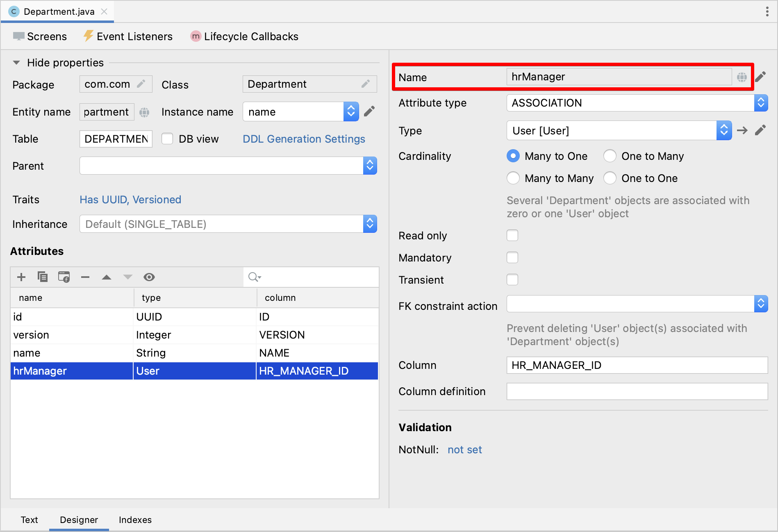Open the three-dot menu at top right

tap(767, 11)
